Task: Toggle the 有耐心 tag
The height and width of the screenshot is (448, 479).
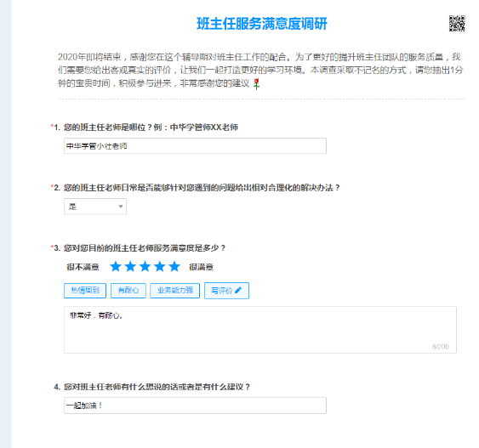Action: (x=128, y=291)
